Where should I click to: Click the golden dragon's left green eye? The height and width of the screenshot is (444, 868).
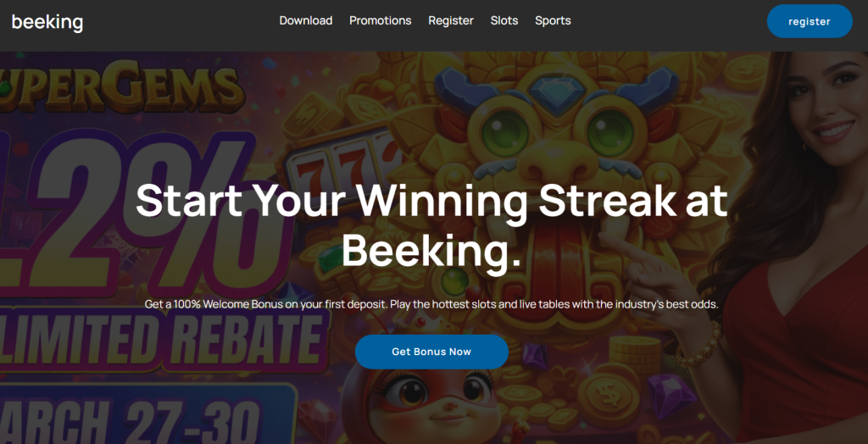[x=506, y=132]
